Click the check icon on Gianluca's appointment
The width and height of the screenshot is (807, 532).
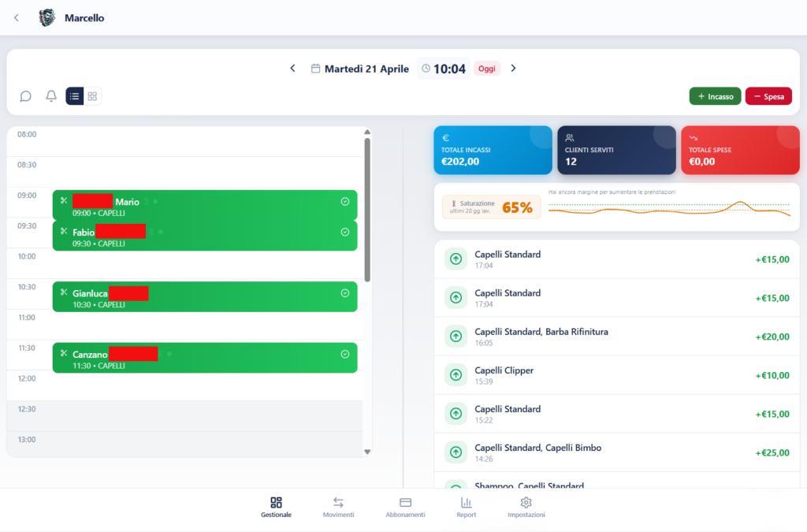[x=345, y=293]
